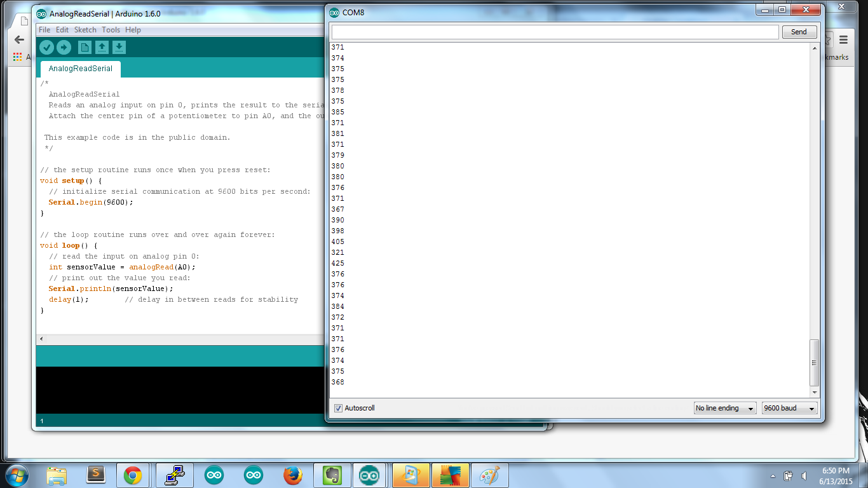Click the serial reading '385'
Screen dimensions: 868x488
pos(337,112)
